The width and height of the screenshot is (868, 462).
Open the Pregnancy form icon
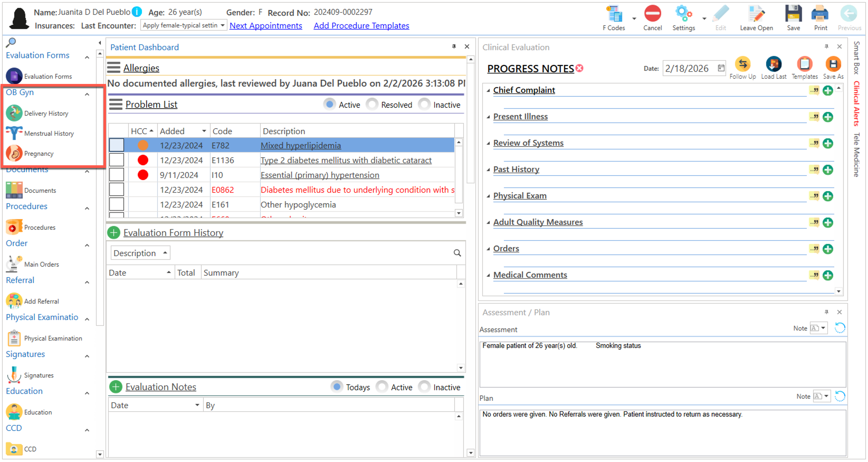14,154
